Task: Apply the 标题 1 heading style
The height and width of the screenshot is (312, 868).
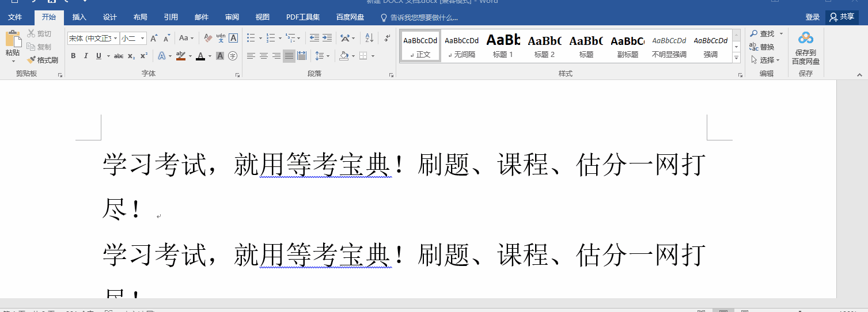Action: 503,46
